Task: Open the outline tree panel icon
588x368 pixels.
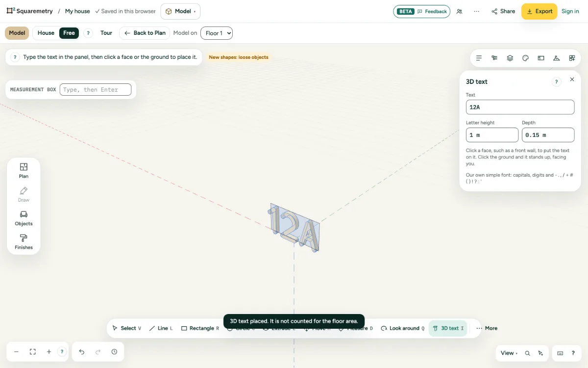Action: [x=494, y=58]
